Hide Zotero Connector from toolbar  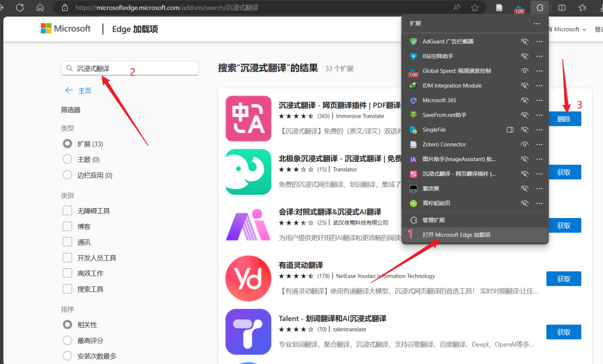[x=524, y=145]
